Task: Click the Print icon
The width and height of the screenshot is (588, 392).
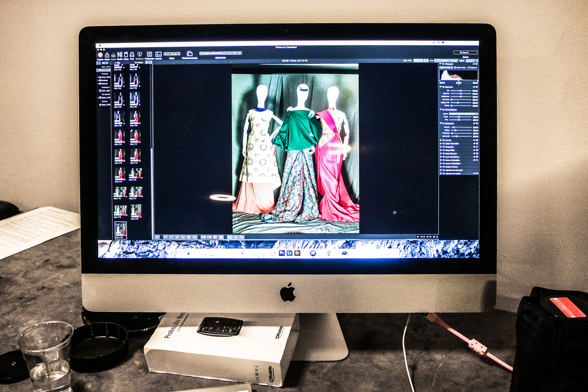Action: tap(132, 55)
